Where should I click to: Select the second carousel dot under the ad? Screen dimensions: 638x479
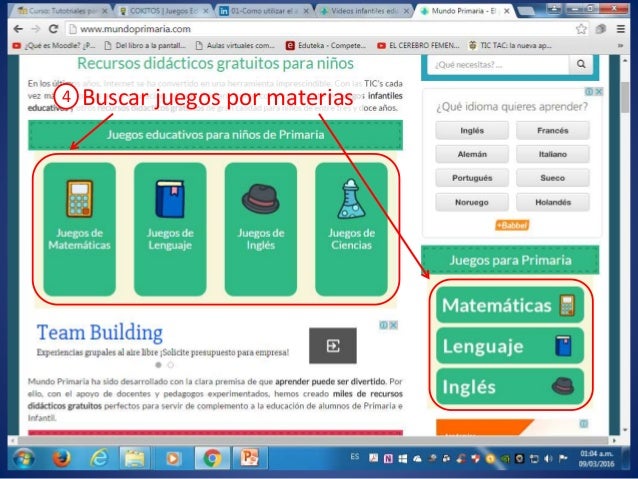pyautogui.click(x=171, y=365)
